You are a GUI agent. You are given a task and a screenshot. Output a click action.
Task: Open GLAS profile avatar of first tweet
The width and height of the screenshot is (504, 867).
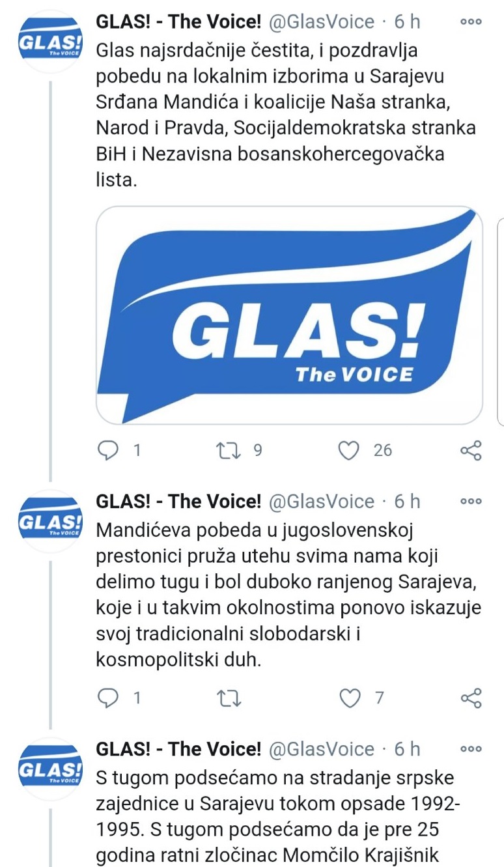point(50,42)
